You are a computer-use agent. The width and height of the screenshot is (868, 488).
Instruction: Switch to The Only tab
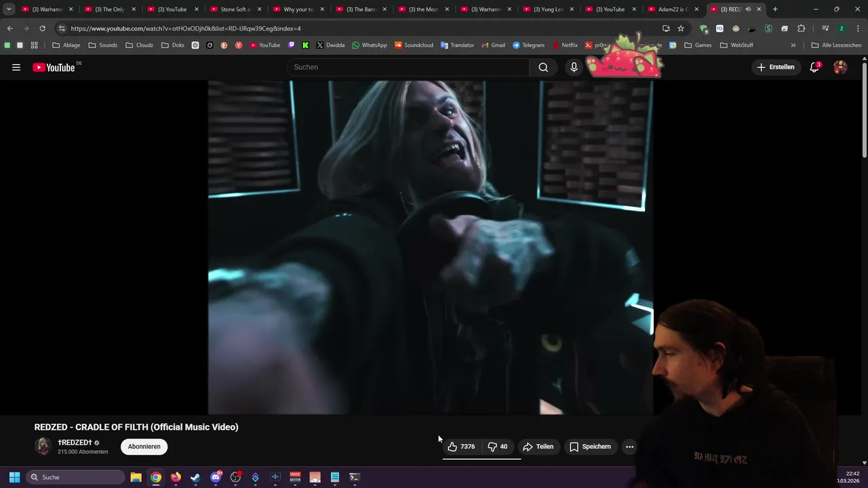pyautogui.click(x=109, y=9)
